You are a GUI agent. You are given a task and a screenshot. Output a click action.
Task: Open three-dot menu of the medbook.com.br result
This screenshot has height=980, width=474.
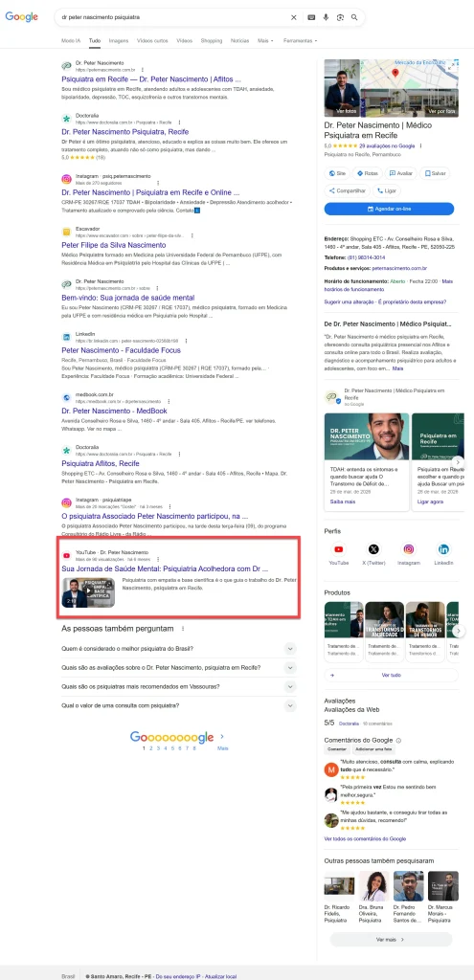point(169,401)
